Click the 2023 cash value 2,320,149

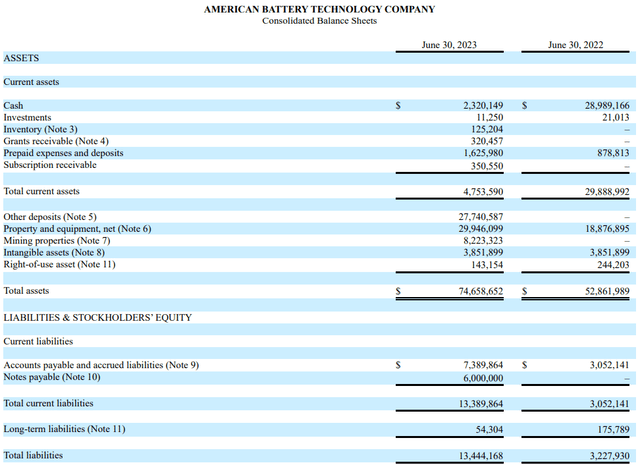[483, 105]
